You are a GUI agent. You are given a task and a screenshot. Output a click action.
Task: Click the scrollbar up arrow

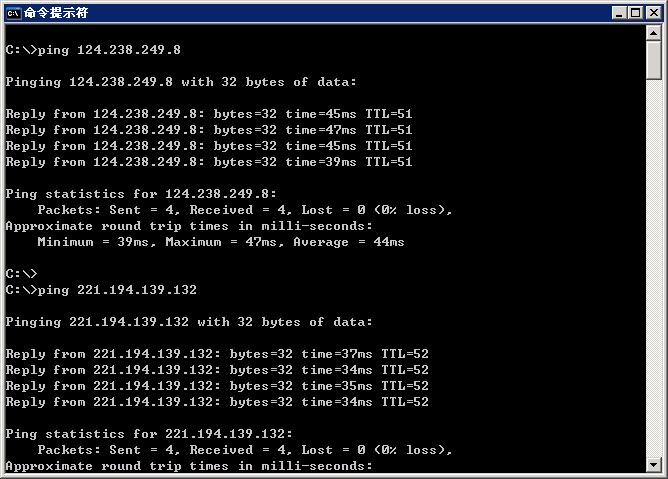654,33
